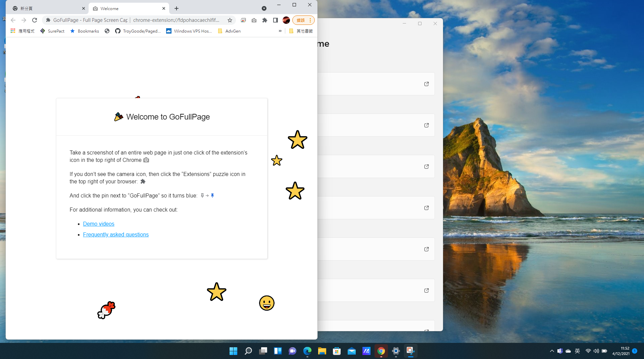Open Microsoft Store from taskbar
644x359 pixels.
point(337,351)
